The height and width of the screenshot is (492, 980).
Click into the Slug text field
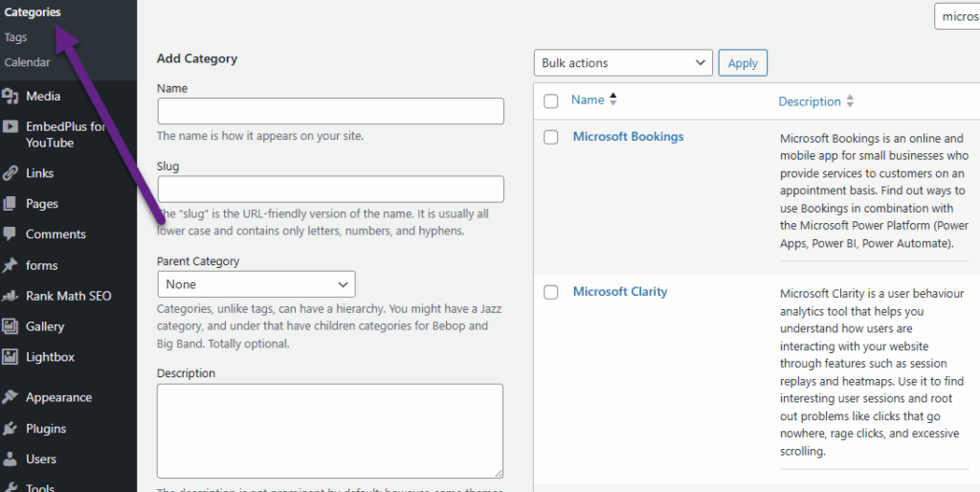pyautogui.click(x=330, y=189)
